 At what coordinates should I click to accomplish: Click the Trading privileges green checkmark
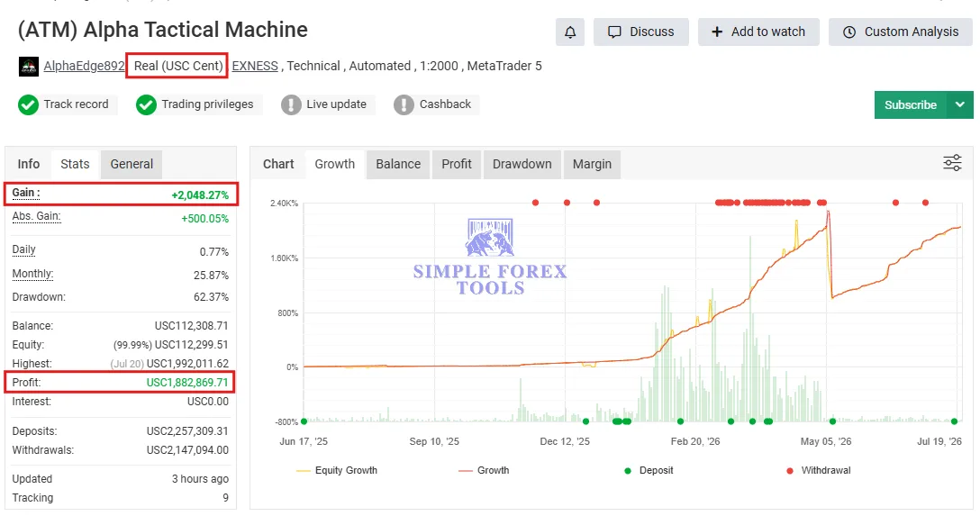pos(146,105)
